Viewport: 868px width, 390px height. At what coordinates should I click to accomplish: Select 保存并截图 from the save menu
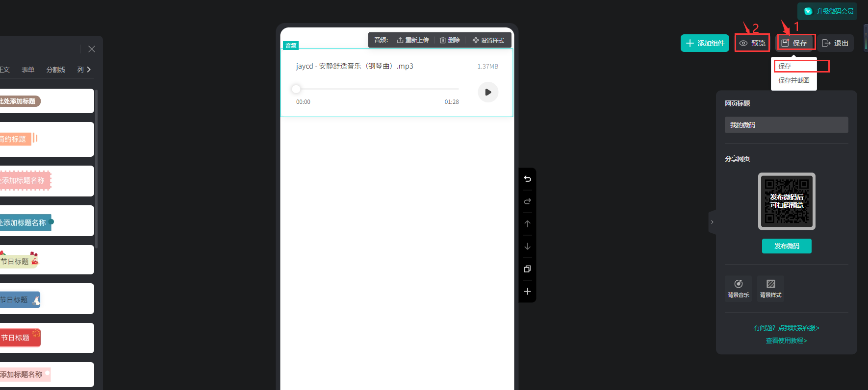tap(793, 80)
